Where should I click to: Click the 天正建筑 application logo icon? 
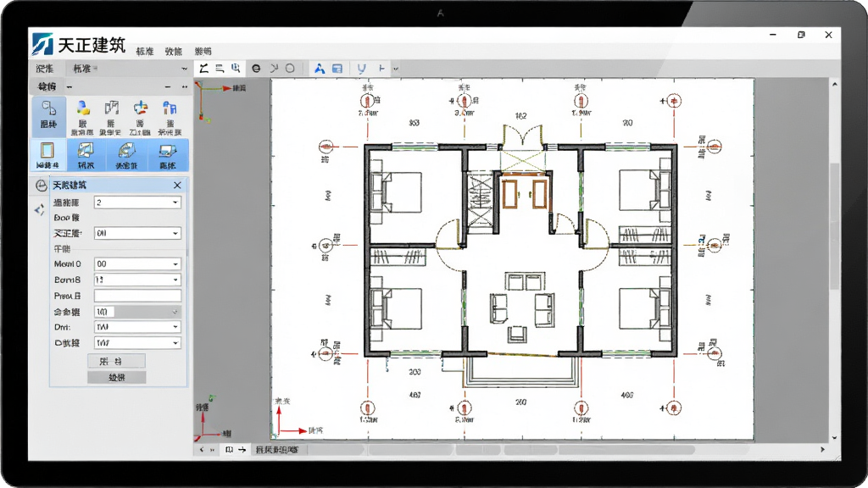pyautogui.click(x=42, y=44)
